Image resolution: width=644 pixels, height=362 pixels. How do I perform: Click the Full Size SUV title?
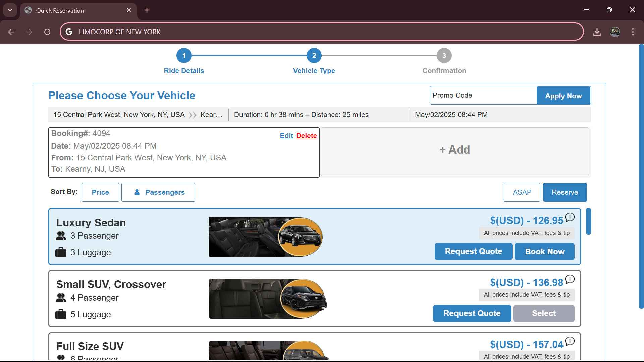(x=90, y=346)
